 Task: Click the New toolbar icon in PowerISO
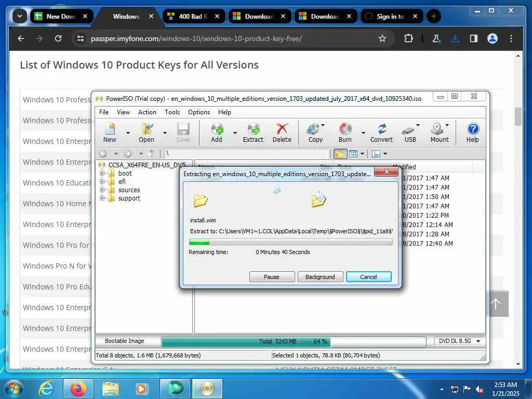(110, 132)
